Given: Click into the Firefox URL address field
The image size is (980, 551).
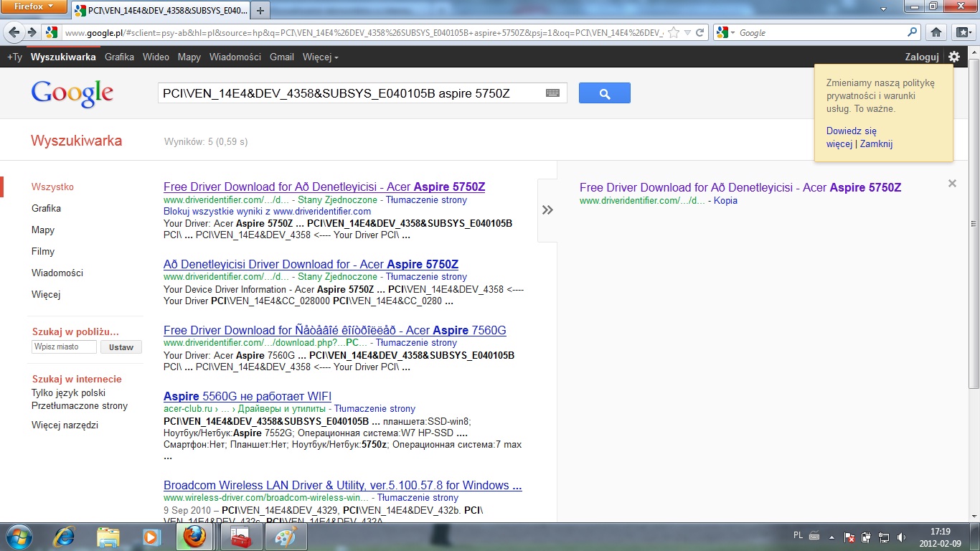Looking at the screenshot, I should click(362, 32).
